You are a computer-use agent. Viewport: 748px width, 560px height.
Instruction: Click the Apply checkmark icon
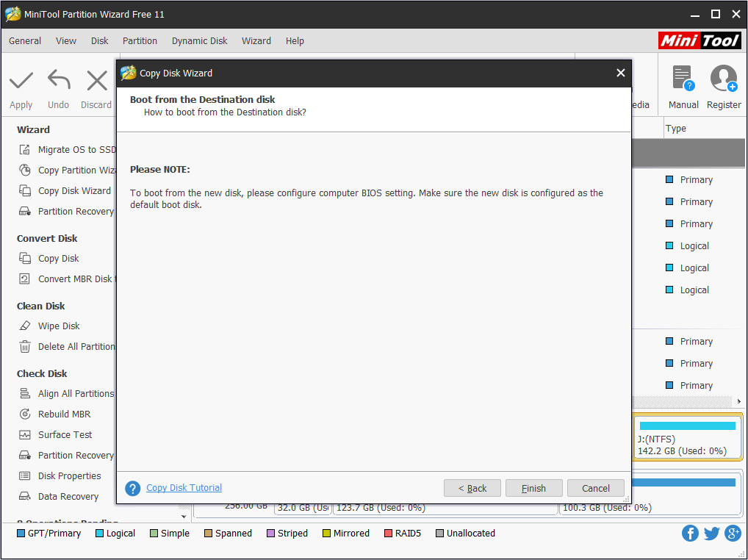[21, 81]
